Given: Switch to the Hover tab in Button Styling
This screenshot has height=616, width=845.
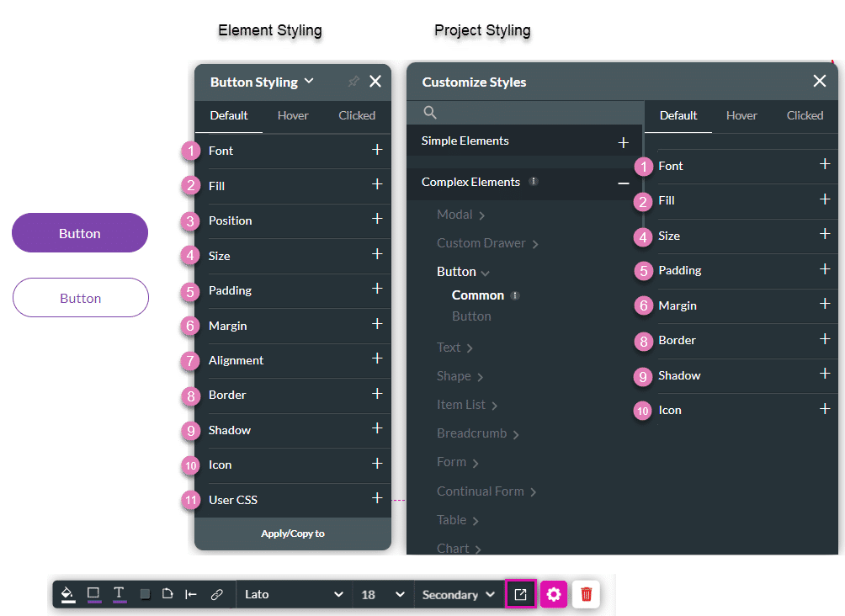Looking at the screenshot, I should [292, 115].
